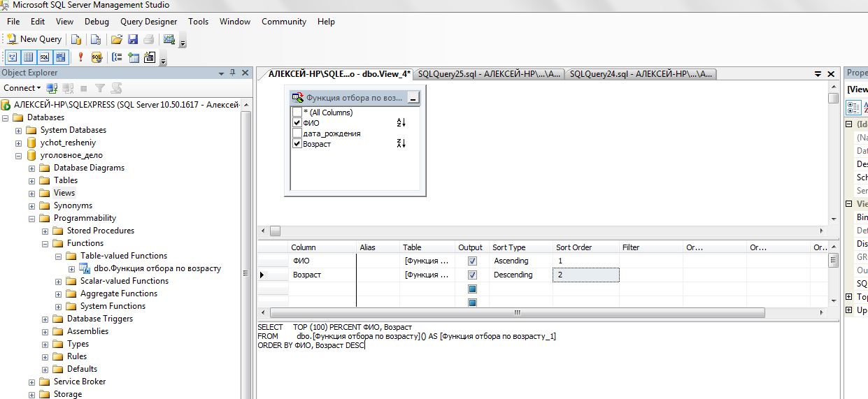Click the Database Engine Query icon
Viewport: 868px width, 399px height.
pos(76,39)
